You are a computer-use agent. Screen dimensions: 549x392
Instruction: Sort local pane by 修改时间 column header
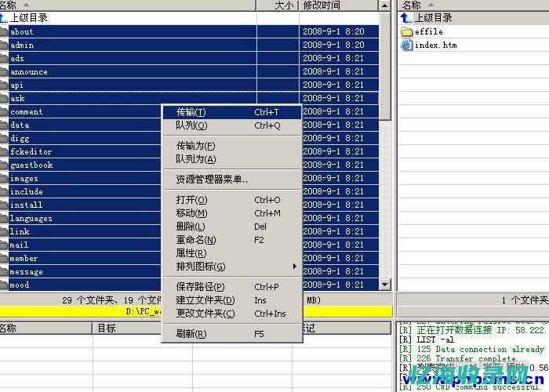pos(339,5)
